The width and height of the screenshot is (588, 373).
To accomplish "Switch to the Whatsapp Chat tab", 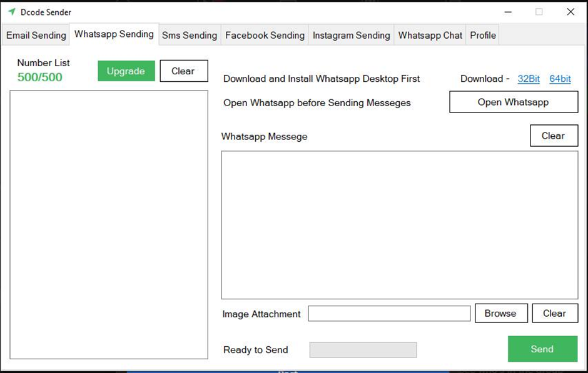I will (430, 35).
